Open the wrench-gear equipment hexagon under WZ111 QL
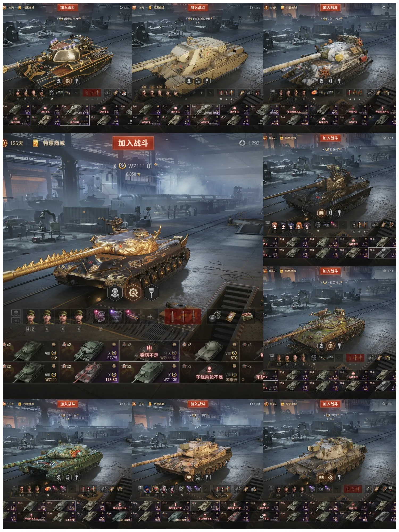 coord(133,293)
